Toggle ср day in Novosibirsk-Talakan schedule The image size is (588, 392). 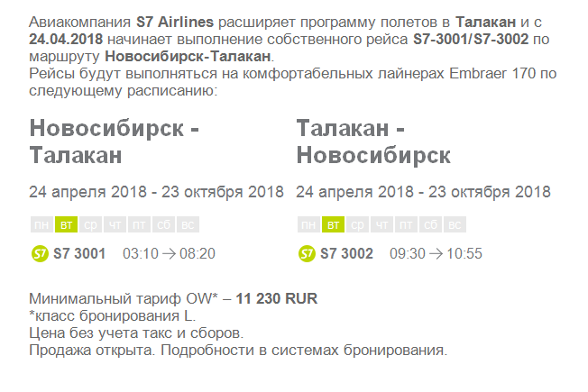click(x=90, y=224)
